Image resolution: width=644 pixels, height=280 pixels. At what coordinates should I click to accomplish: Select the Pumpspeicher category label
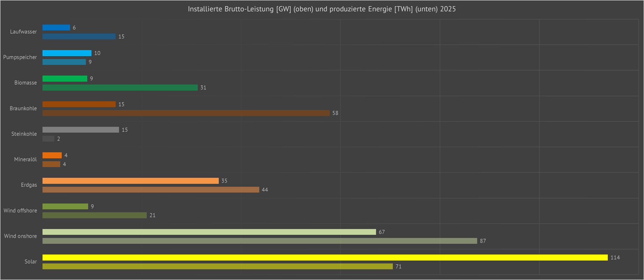pyautogui.click(x=20, y=57)
